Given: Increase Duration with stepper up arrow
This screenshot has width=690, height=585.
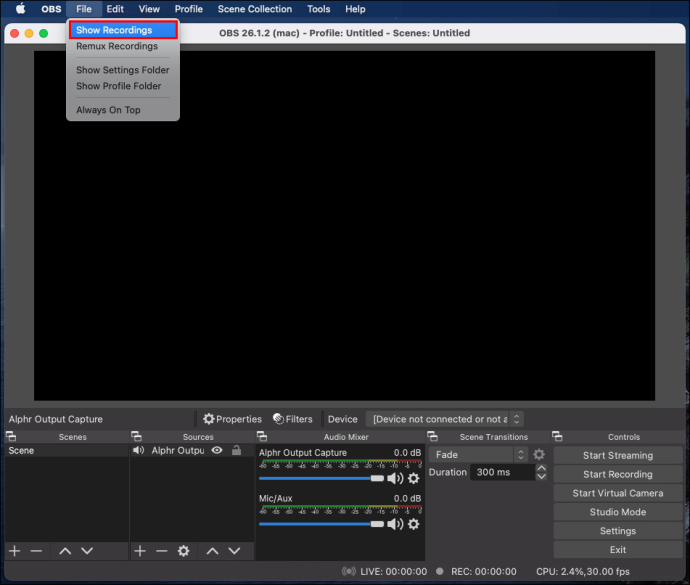Looking at the screenshot, I should [x=542, y=468].
